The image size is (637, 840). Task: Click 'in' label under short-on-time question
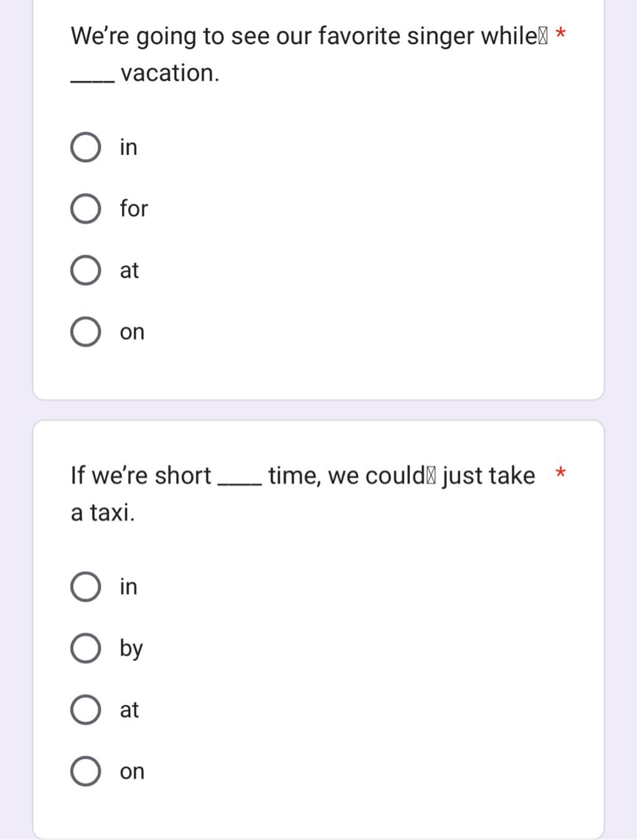[129, 587]
